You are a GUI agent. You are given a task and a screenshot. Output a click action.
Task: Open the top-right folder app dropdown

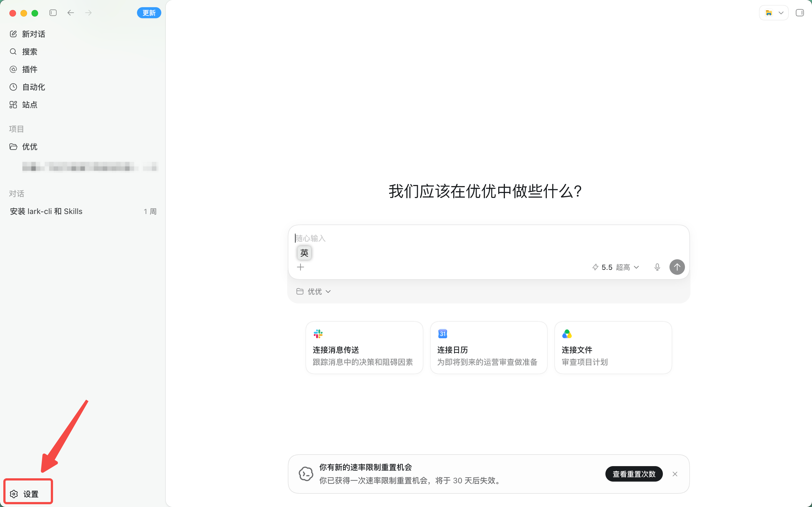pyautogui.click(x=774, y=13)
